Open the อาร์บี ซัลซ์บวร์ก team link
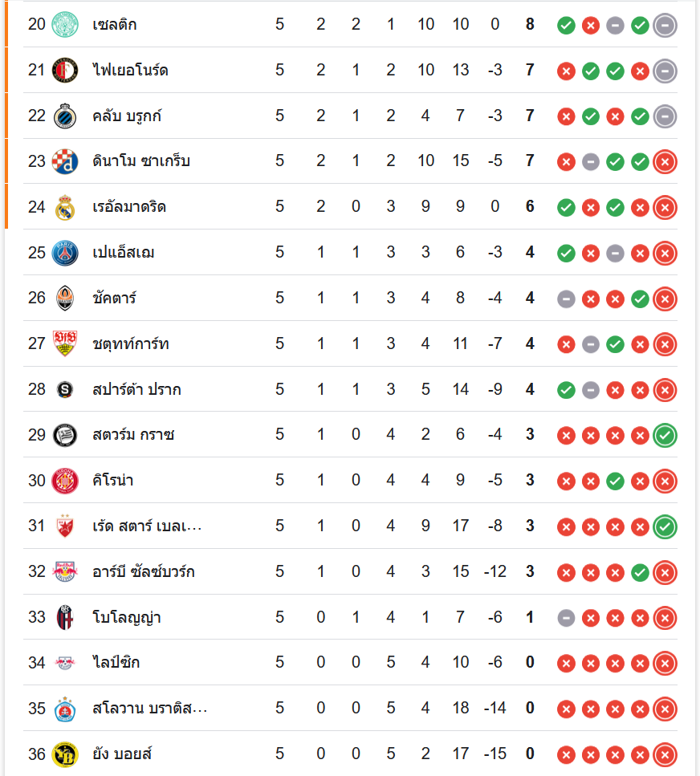 (x=143, y=571)
